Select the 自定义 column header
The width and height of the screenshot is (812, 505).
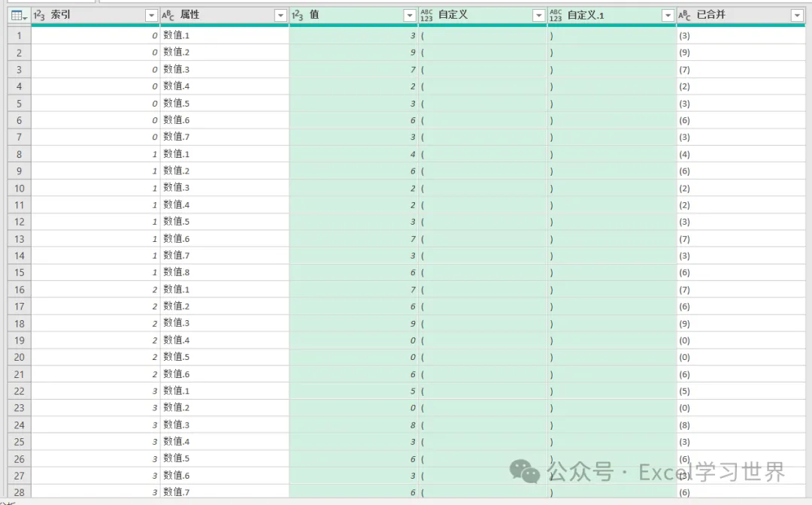pyautogui.click(x=482, y=16)
